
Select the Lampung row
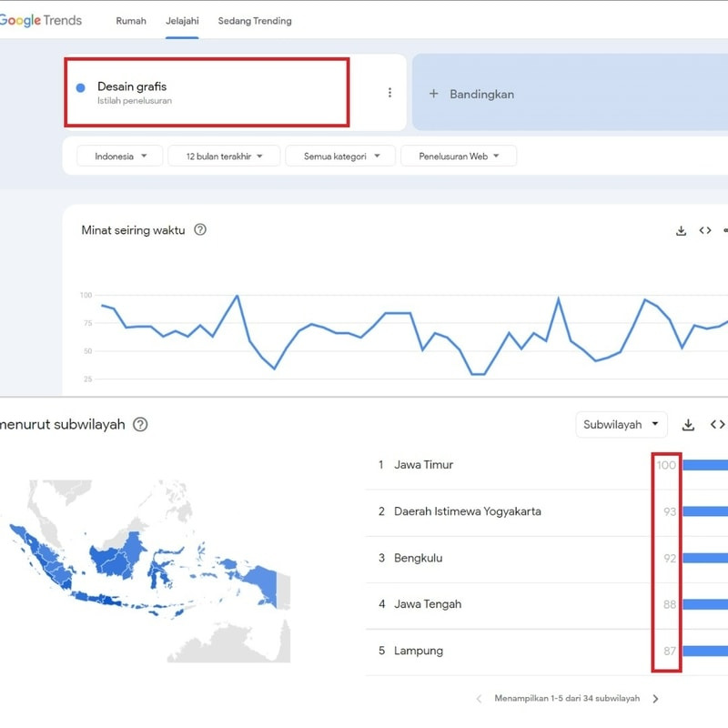(547, 651)
